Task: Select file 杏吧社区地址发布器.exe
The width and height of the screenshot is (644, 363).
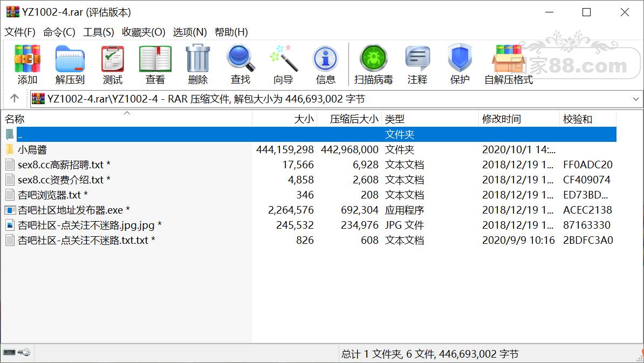Action: coord(74,210)
